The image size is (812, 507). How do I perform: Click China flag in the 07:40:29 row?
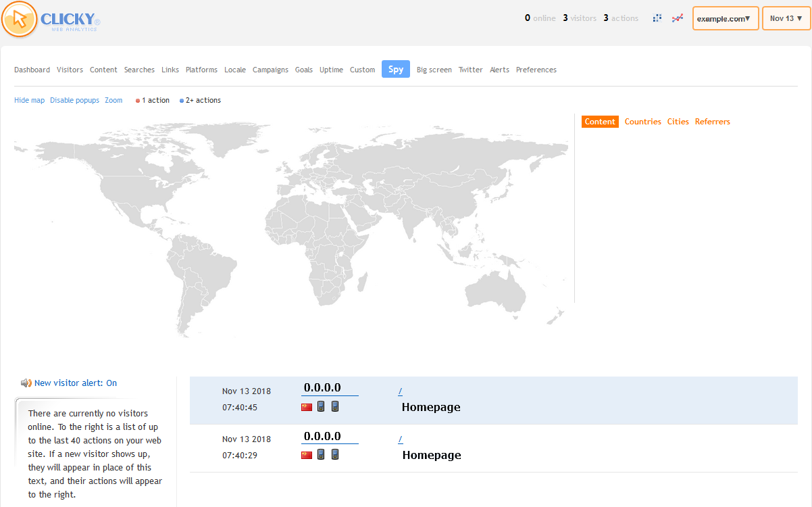tap(307, 455)
